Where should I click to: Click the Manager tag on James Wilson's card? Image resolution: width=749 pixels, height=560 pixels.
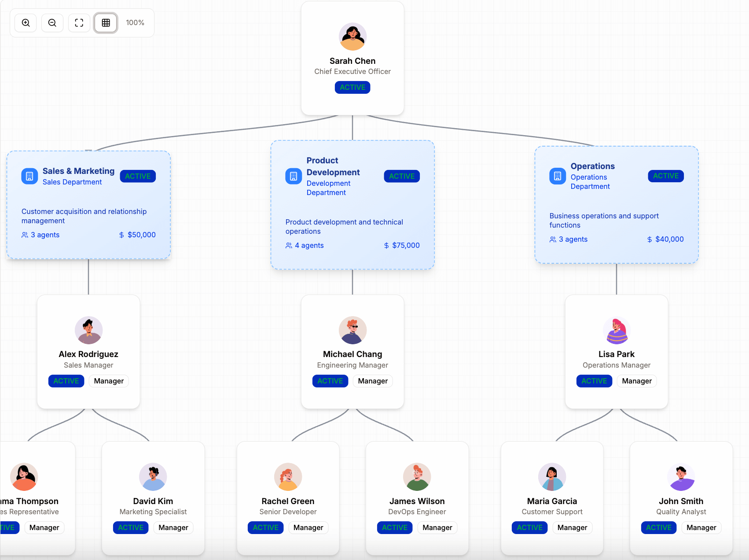pos(437,527)
